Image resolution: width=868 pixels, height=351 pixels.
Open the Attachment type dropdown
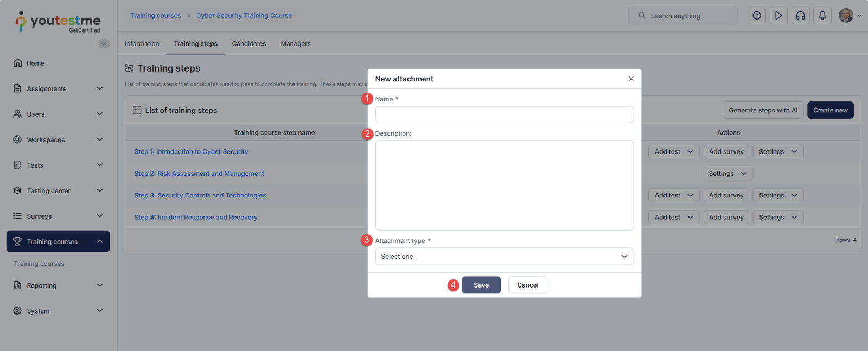(504, 257)
